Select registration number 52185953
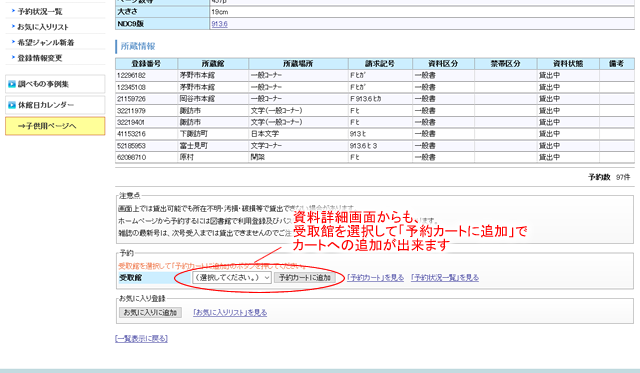The width and height of the screenshot is (640, 373). (x=131, y=146)
